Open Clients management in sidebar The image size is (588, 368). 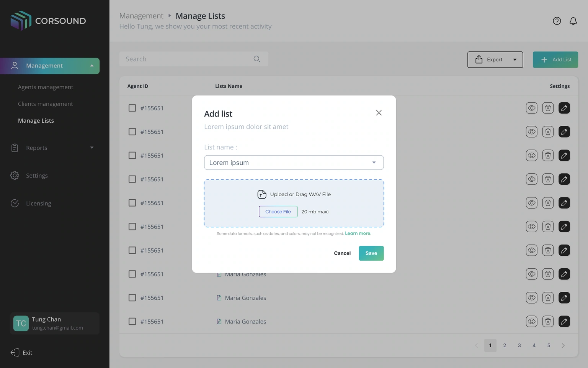(46, 104)
